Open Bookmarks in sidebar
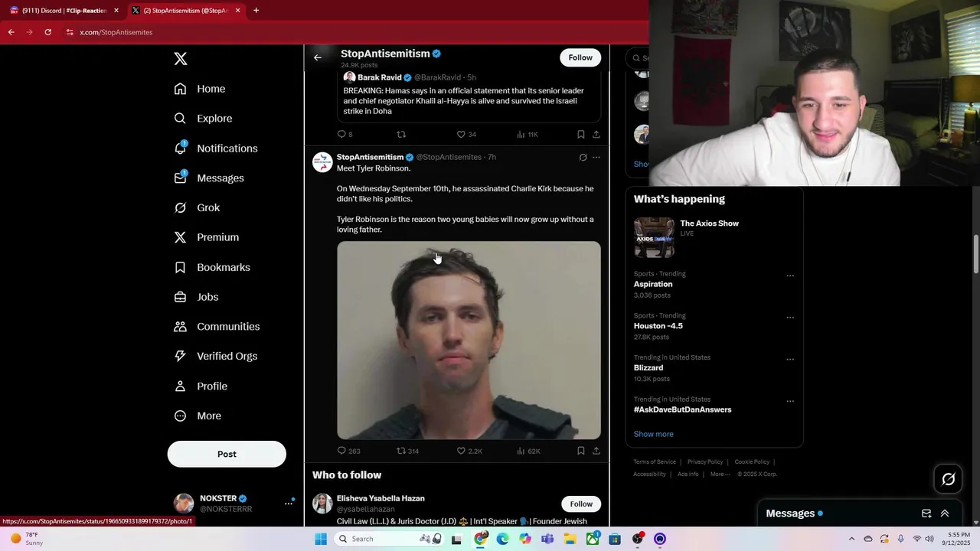 click(212, 267)
